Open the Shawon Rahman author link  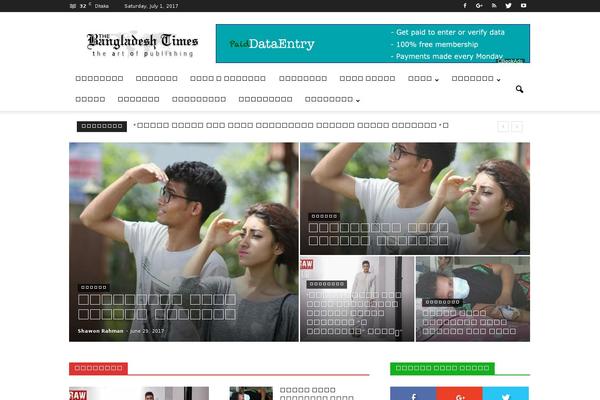point(100,331)
